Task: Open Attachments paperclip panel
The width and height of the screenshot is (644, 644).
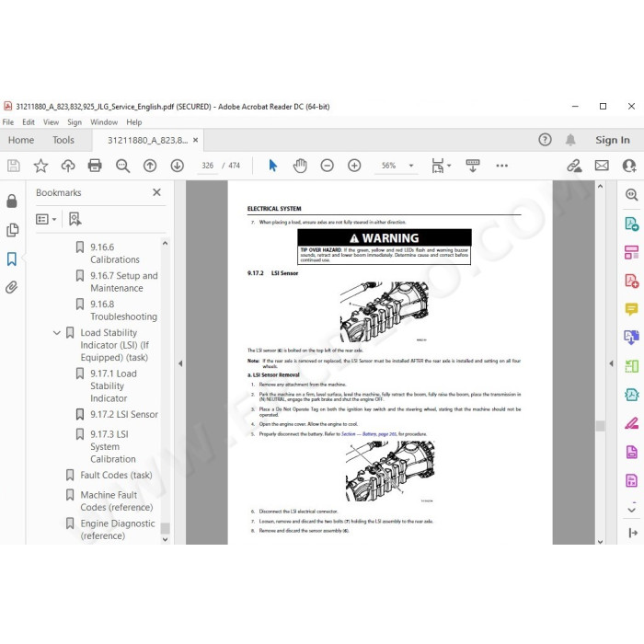Action: point(11,287)
